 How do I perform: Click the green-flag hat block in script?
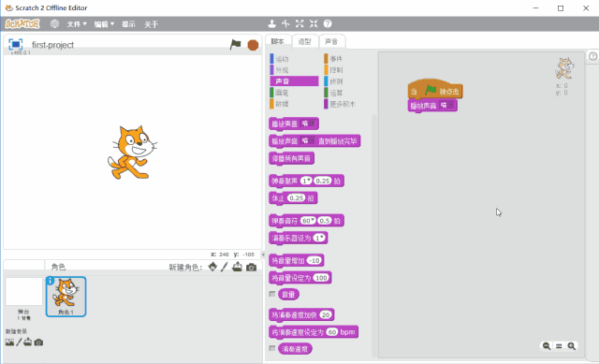[x=435, y=89]
